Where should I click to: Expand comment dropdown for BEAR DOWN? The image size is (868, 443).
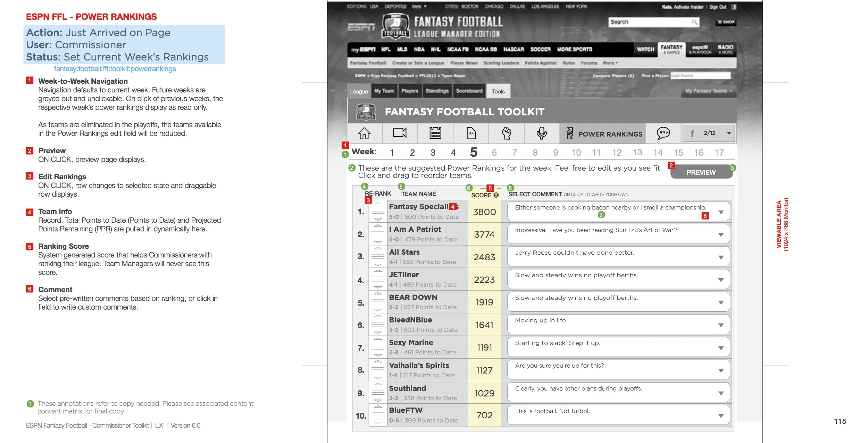721,302
